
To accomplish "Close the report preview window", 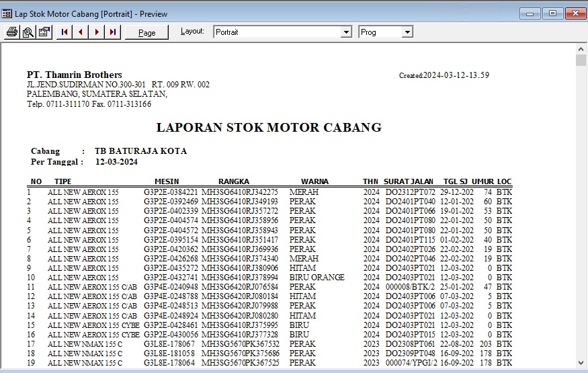I will click(574, 13).
